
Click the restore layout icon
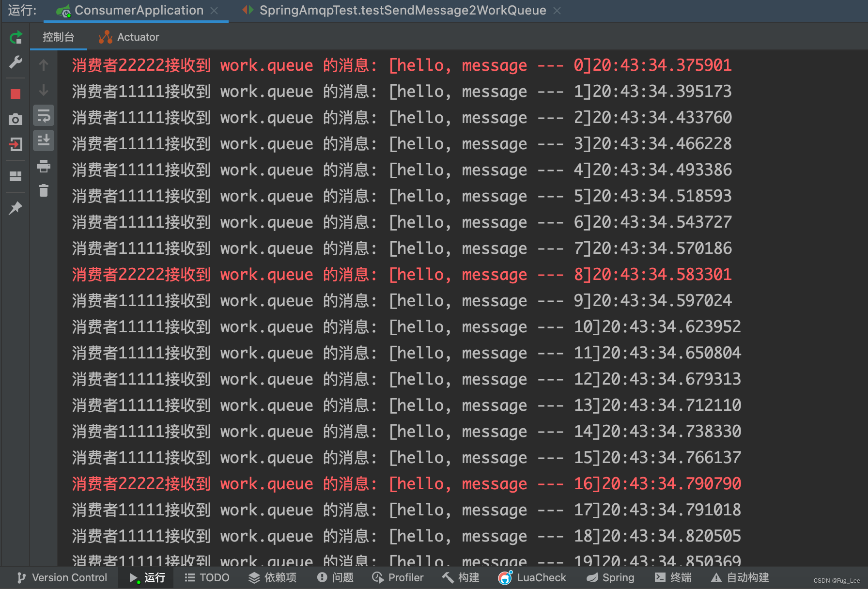pyautogui.click(x=15, y=176)
